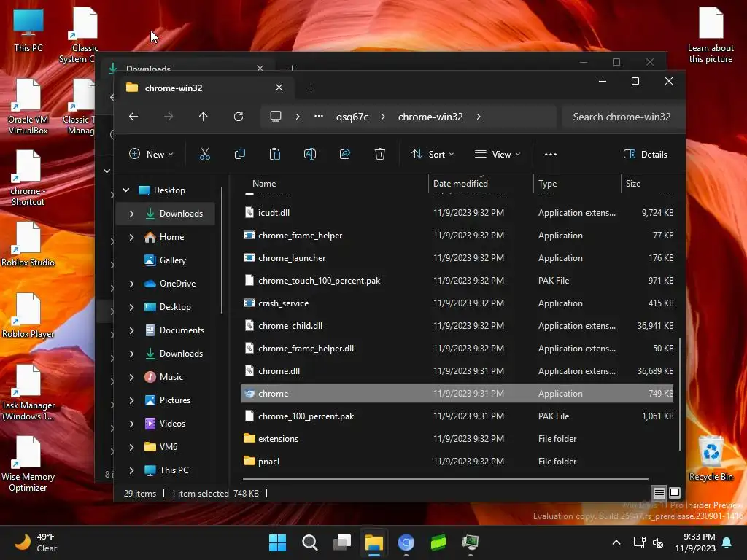
Task: Click the file list horizontal scrollbar
Action: (x=446, y=478)
